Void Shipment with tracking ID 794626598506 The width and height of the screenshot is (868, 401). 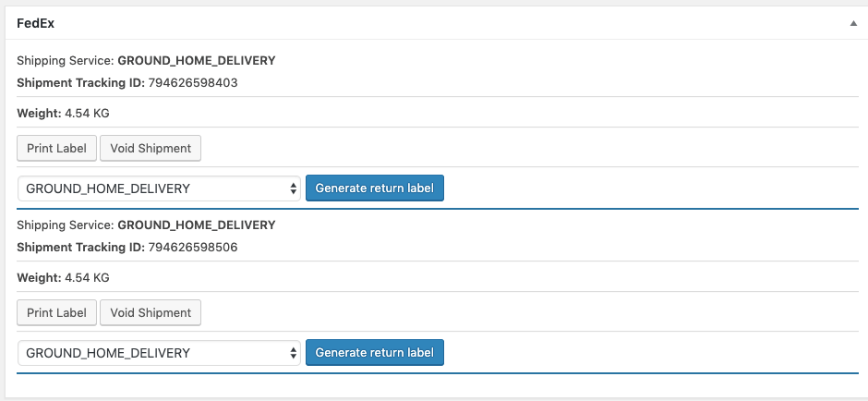151,313
